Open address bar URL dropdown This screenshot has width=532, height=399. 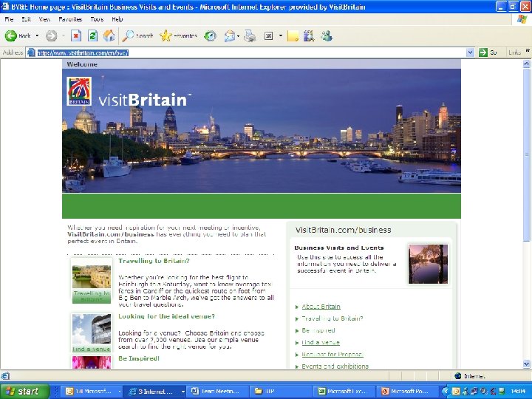(470, 52)
